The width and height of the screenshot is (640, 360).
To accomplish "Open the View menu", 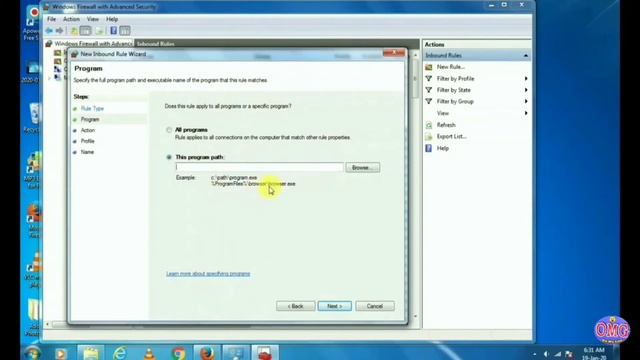I will tap(93, 19).
